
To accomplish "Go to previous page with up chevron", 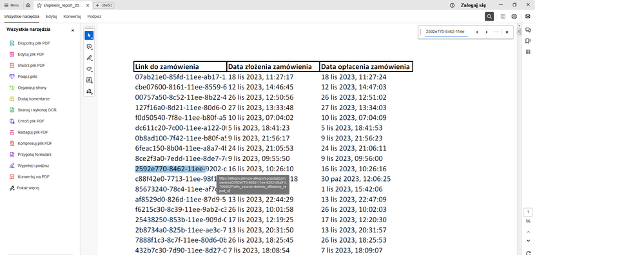I will click(x=528, y=232).
